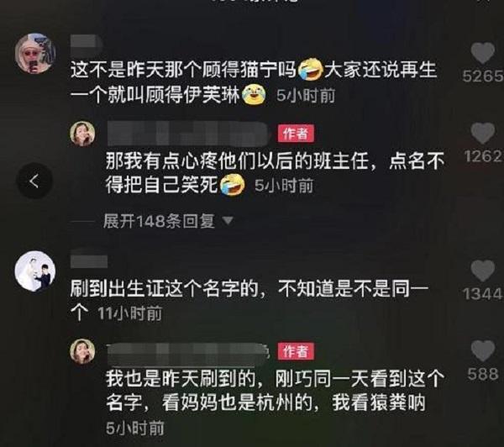Tap the first red 作者 badge
This screenshot has height=447, width=504.
pyautogui.click(x=296, y=133)
